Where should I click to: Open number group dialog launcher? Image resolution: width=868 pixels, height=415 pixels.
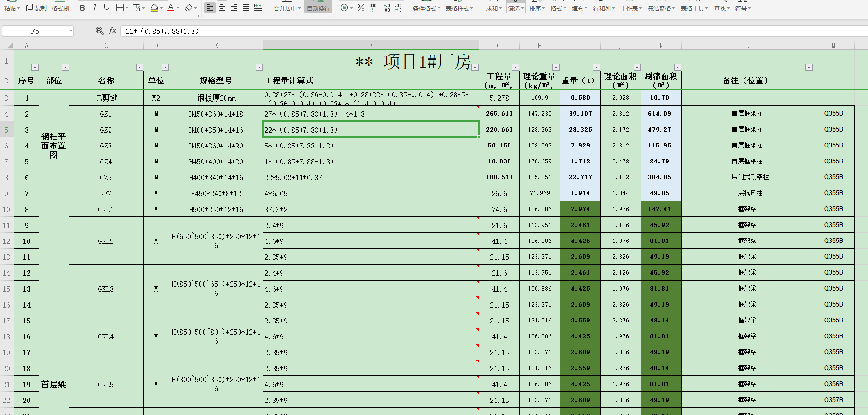(x=403, y=16)
